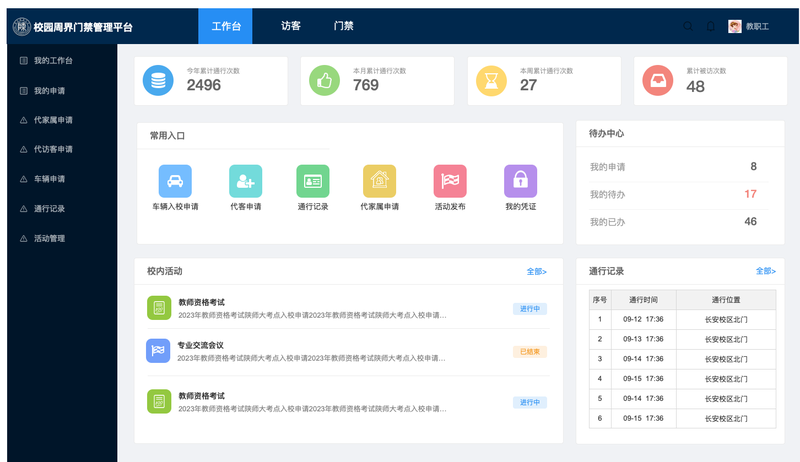This screenshot has height=462, width=800.
Task: Switch to 工作台 tab
Action: tap(225, 26)
